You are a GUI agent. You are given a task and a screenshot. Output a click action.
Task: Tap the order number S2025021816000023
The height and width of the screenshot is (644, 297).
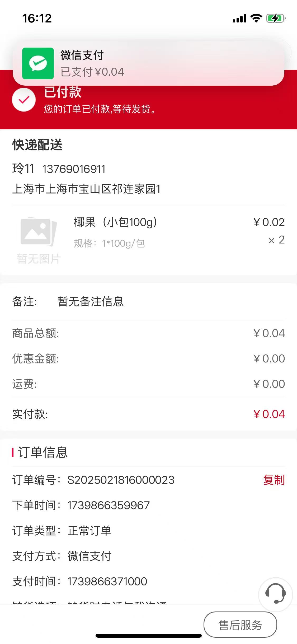pos(121,480)
